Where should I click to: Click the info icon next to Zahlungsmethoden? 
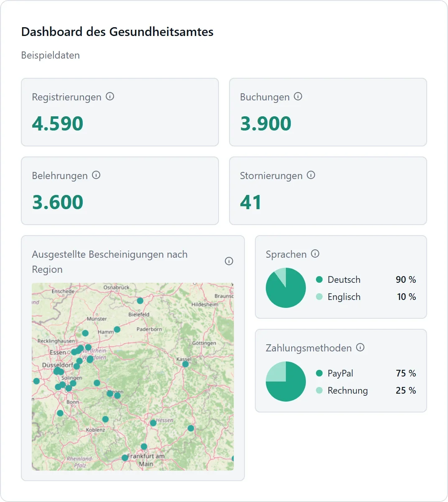point(360,348)
